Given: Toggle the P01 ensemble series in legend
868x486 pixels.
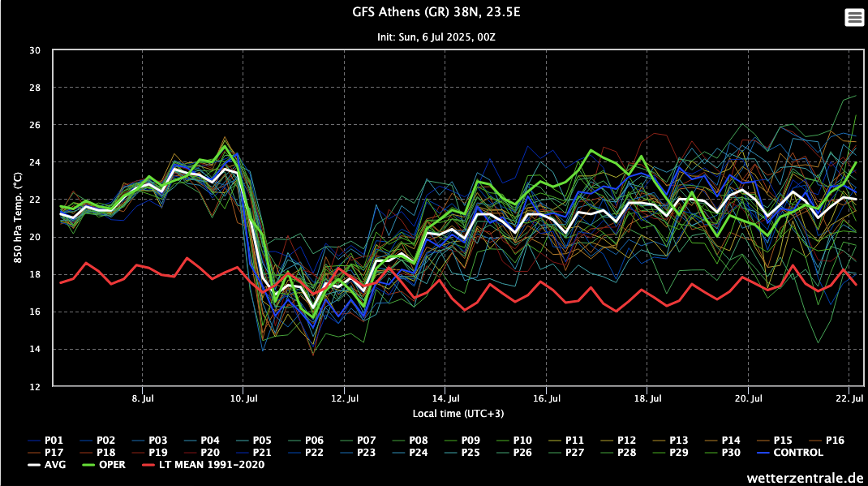Looking at the screenshot, I should click(x=54, y=440).
